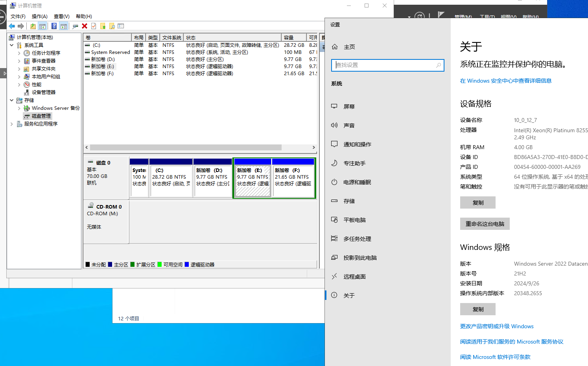Expand the 服务和应用程序 node arrow
Screen dimensions: 588x366
pos(12,124)
